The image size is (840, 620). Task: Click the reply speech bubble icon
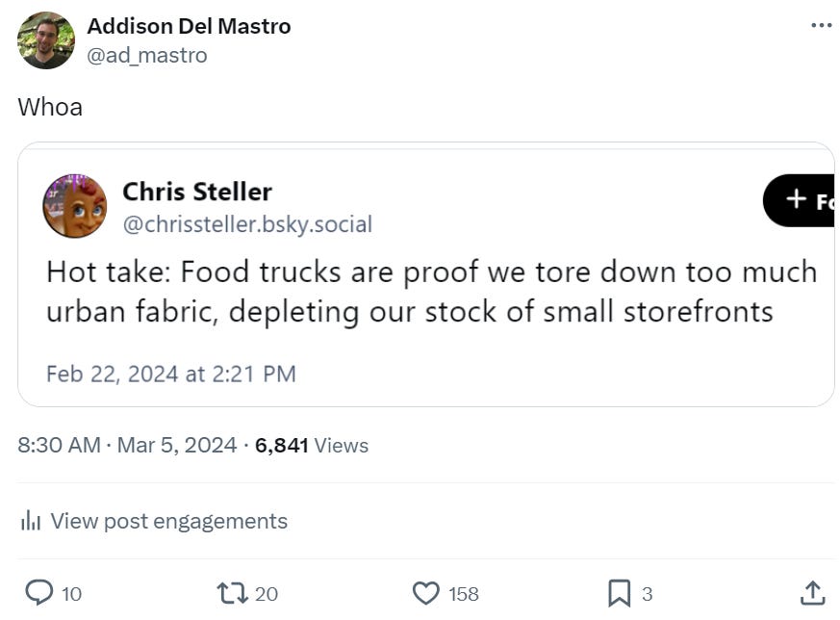coord(39,593)
